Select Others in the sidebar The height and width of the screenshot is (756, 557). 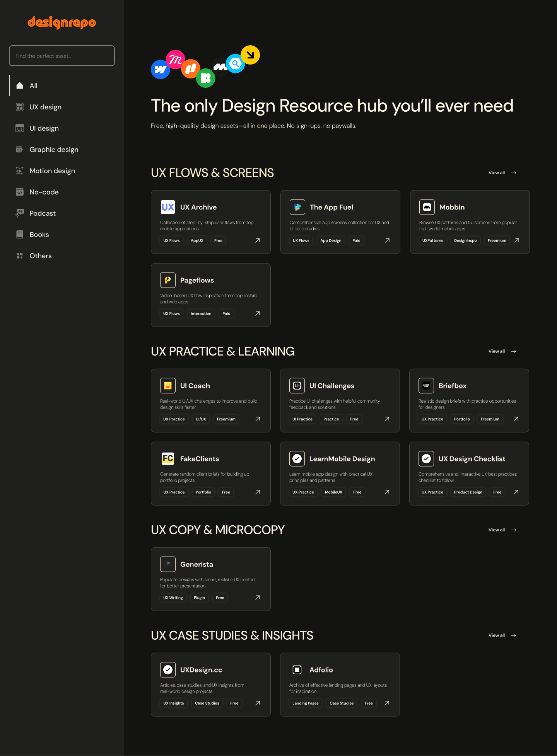tap(62, 256)
